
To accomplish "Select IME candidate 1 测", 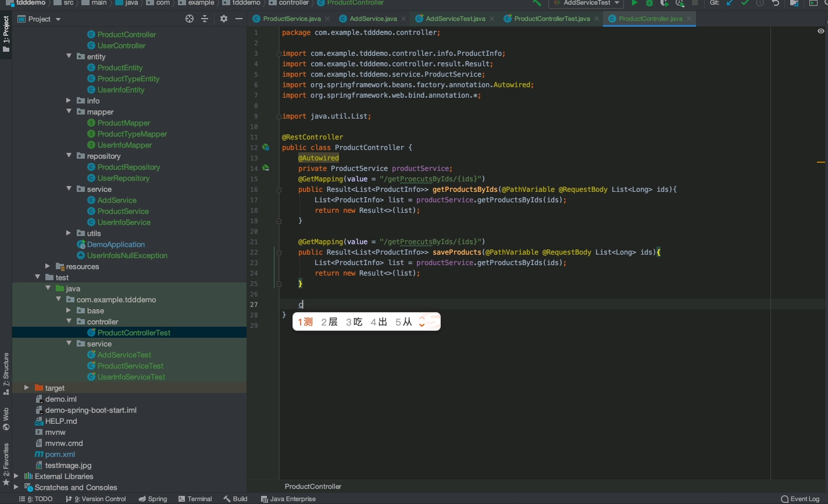I will click(305, 321).
